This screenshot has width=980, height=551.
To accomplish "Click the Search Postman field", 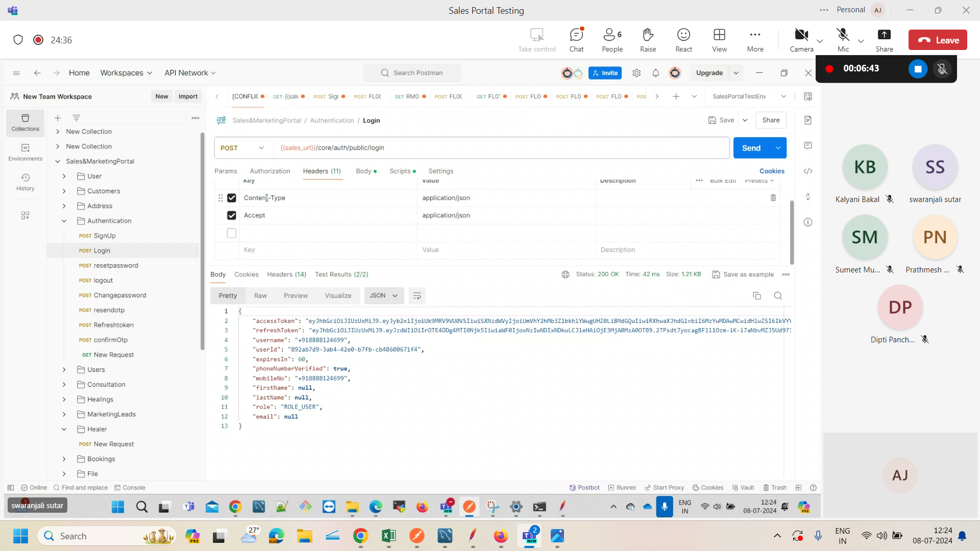I will (412, 73).
